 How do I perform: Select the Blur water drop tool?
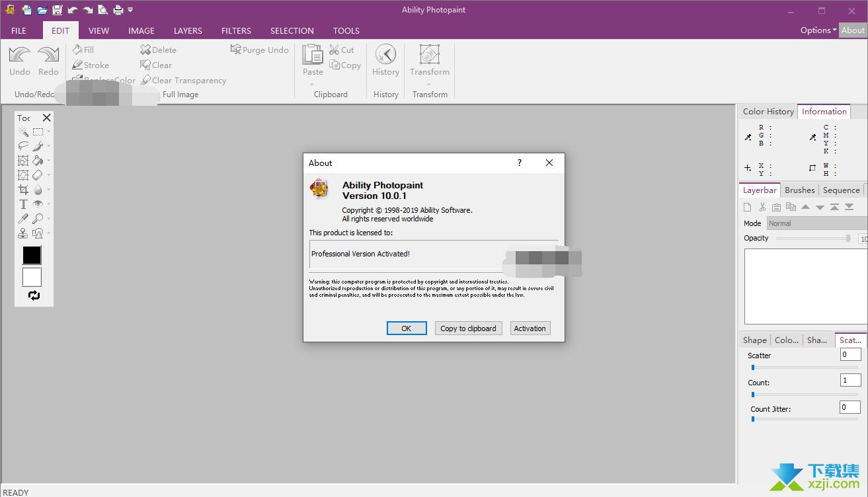click(38, 190)
